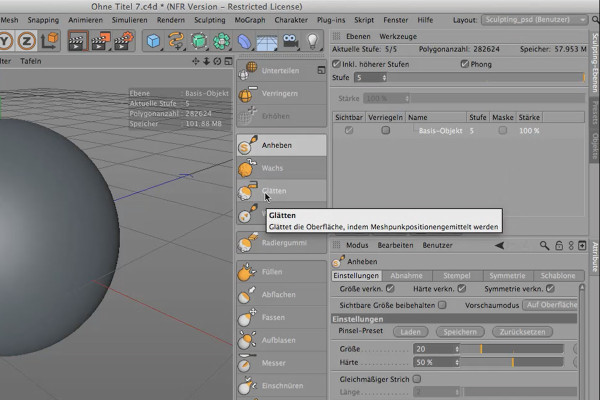The width and height of the screenshot is (600, 400).
Task: Open the Werkzeuge menu in layers panel
Action: pyautogui.click(x=398, y=37)
